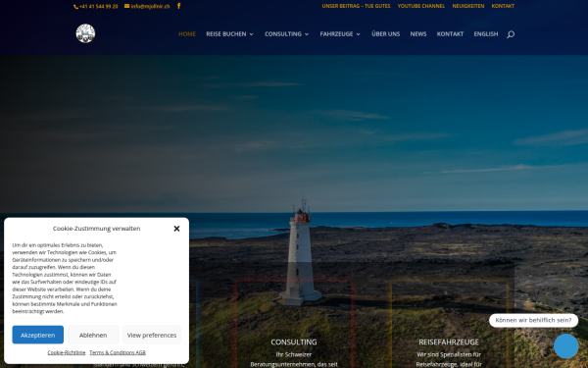Screen dimensions: 588x368
Task: Click the Mjollnir round logo
Action: (x=85, y=33)
